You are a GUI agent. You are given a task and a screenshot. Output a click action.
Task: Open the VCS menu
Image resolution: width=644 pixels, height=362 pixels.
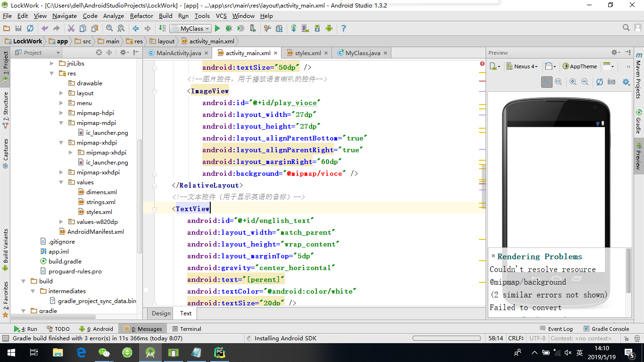tap(221, 16)
